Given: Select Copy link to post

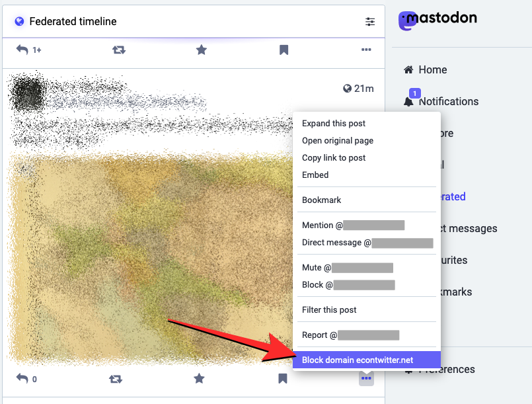Looking at the screenshot, I should tap(334, 158).
